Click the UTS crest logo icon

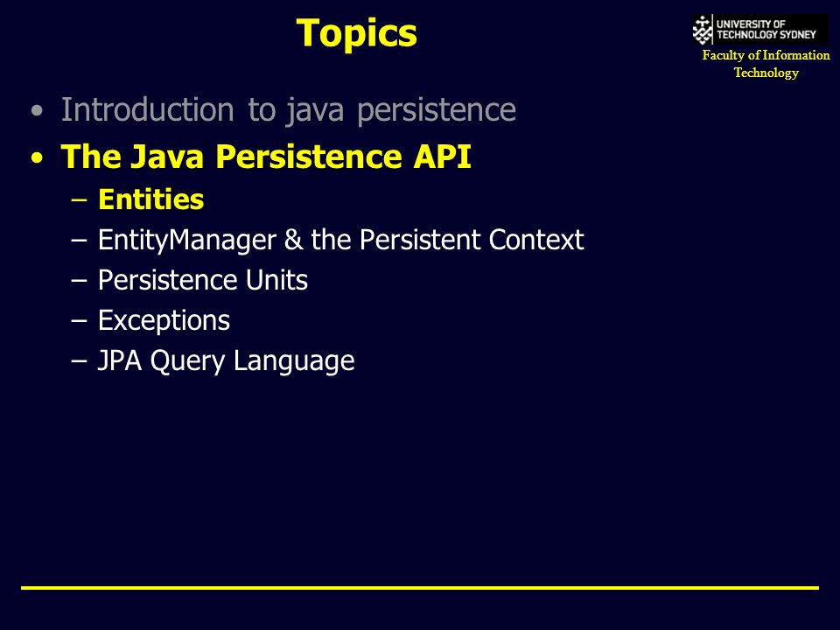click(x=702, y=30)
